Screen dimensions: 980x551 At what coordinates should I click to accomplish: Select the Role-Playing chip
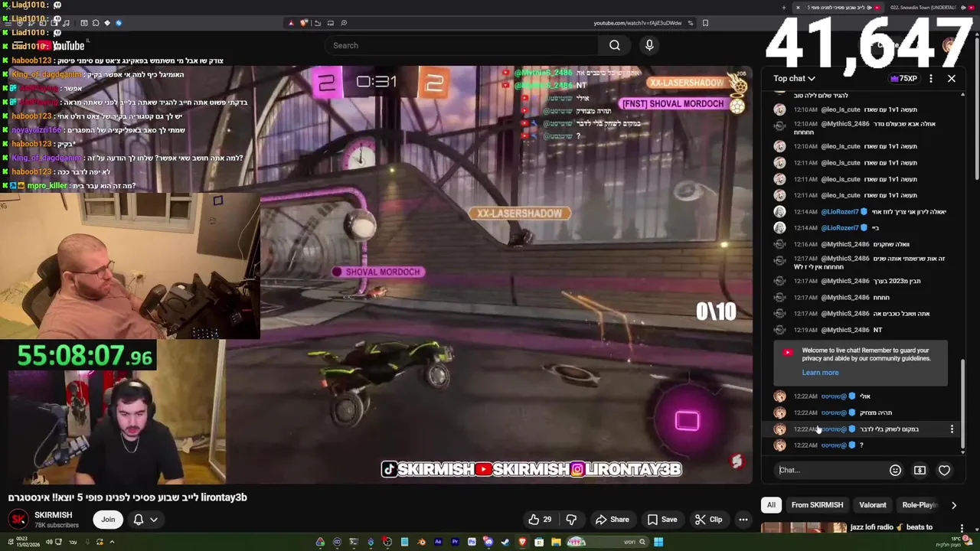coord(919,505)
